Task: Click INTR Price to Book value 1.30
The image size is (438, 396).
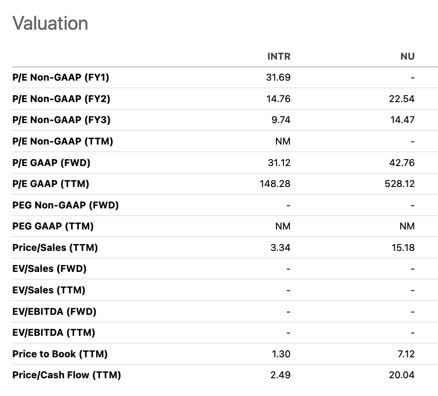Action: 281,354
